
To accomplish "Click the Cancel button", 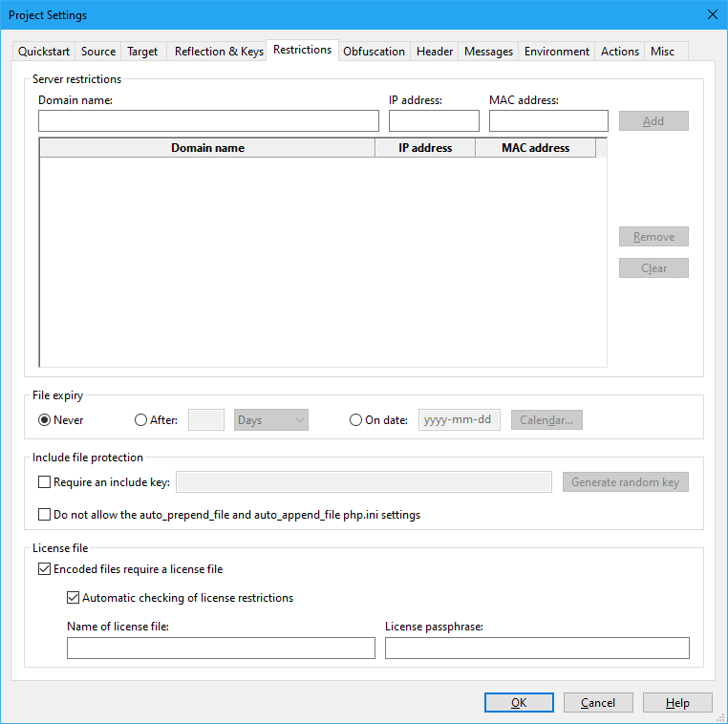I will point(598,703).
